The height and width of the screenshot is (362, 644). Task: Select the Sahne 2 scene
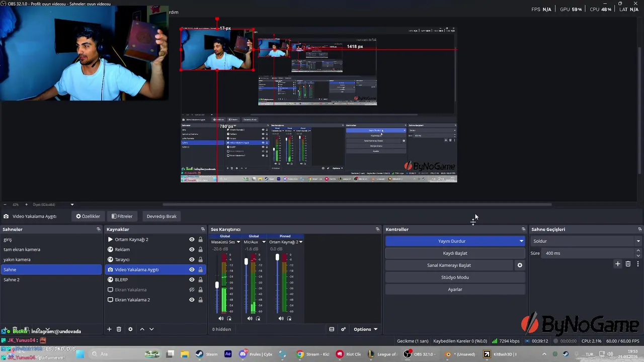(x=51, y=280)
